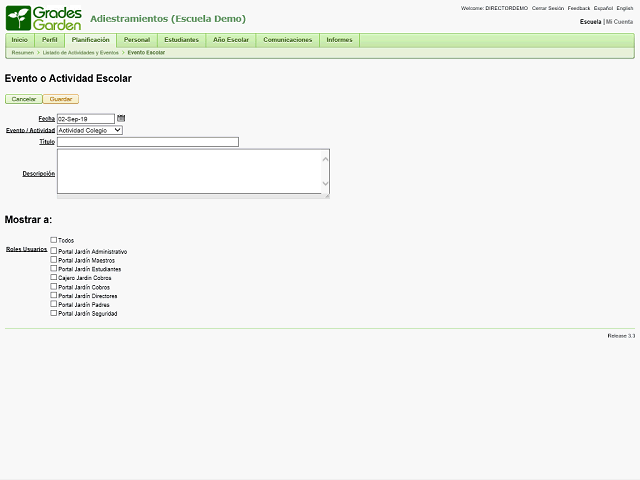The height and width of the screenshot is (480, 640).
Task: Open Listado de Actividades y Eventos breadcrumb
Action: 80,52
